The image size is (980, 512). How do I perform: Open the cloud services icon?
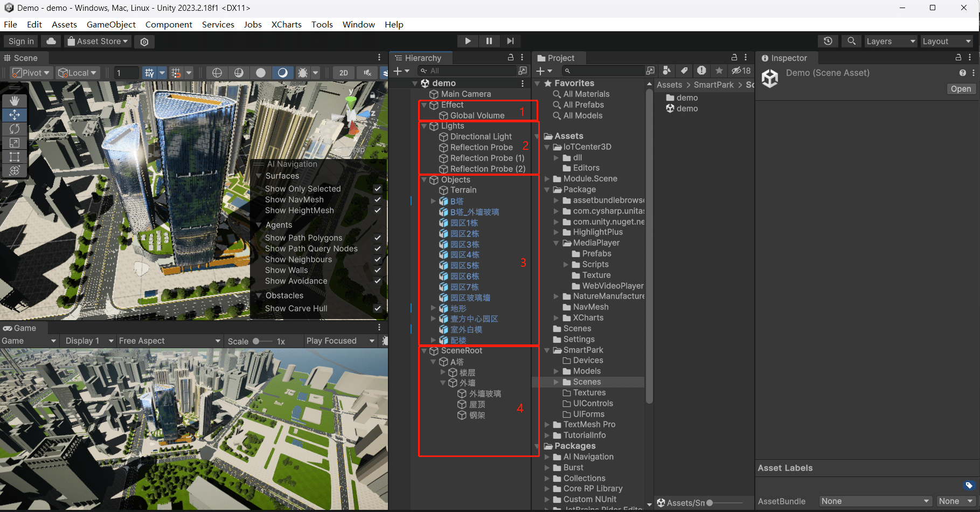point(51,41)
